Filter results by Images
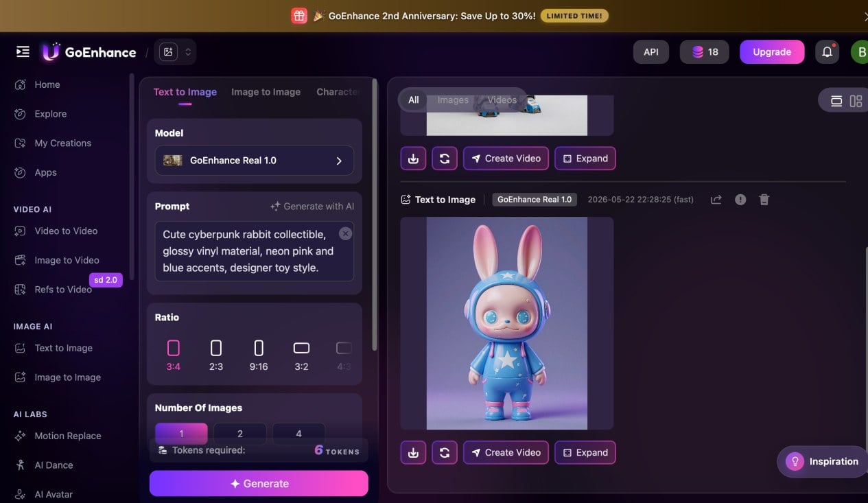 tap(453, 100)
